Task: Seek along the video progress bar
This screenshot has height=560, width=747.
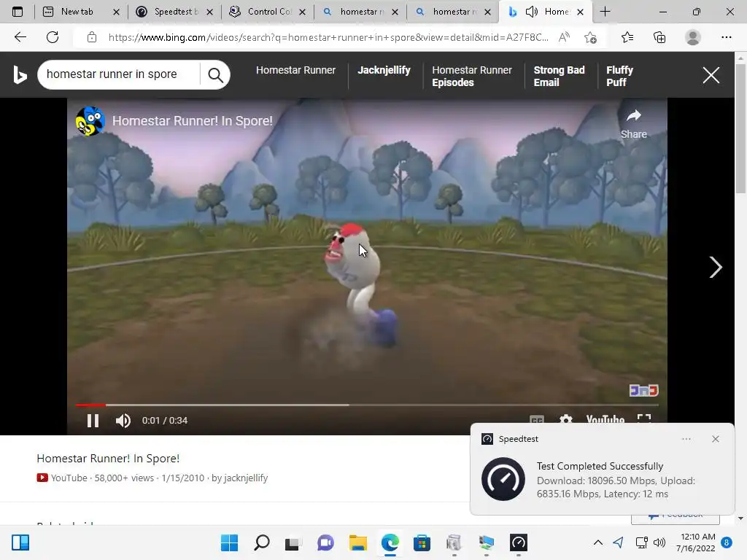Action: 367,405
